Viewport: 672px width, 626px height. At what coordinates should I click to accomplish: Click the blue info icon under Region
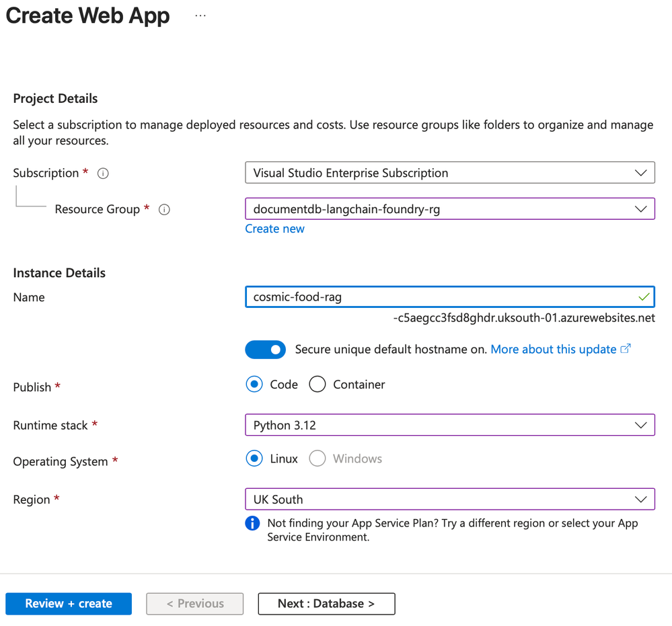pos(252,523)
